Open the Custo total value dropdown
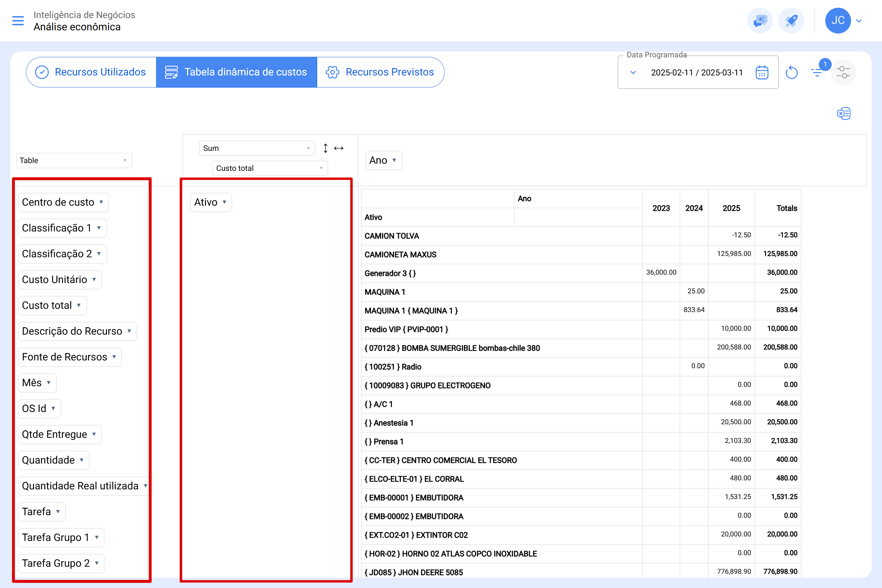The image size is (882, 588). tap(270, 168)
